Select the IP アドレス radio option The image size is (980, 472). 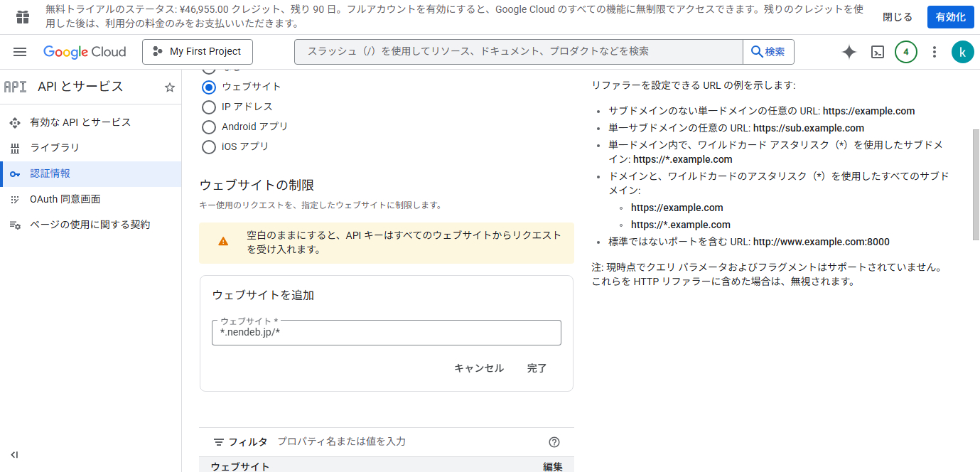coord(209,107)
